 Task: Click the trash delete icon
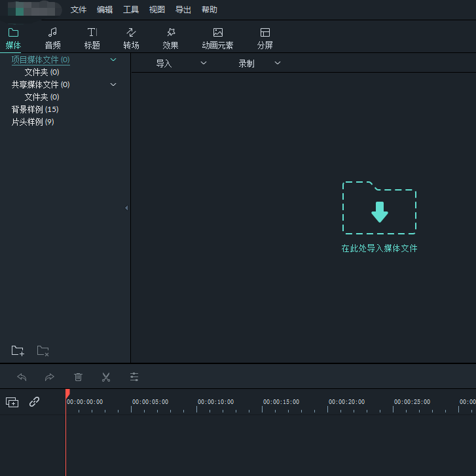(78, 377)
